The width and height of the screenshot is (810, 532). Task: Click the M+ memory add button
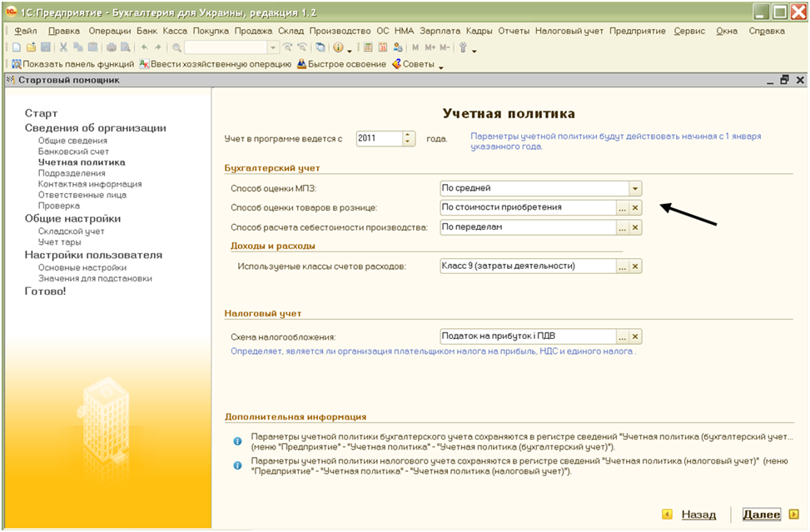click(x=430, y=47)
